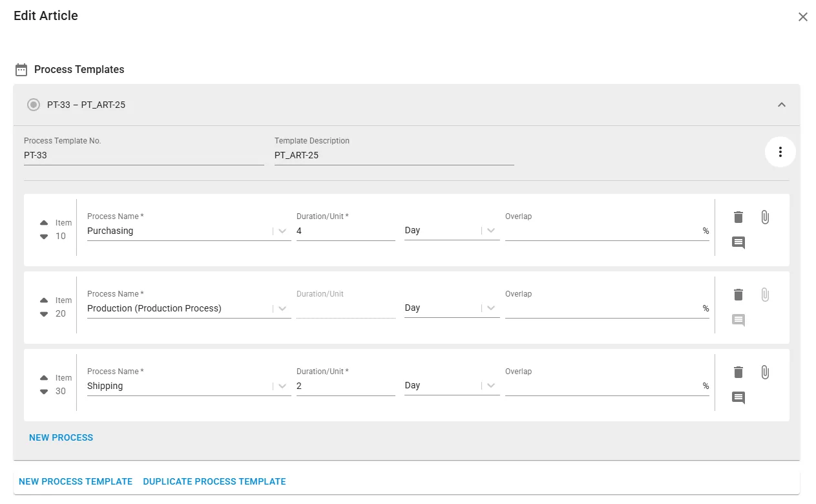Open the Day unit dropdown for Shipping
Image resolution: width=816 pixels, height=504 pixels.
pos(491,386)
